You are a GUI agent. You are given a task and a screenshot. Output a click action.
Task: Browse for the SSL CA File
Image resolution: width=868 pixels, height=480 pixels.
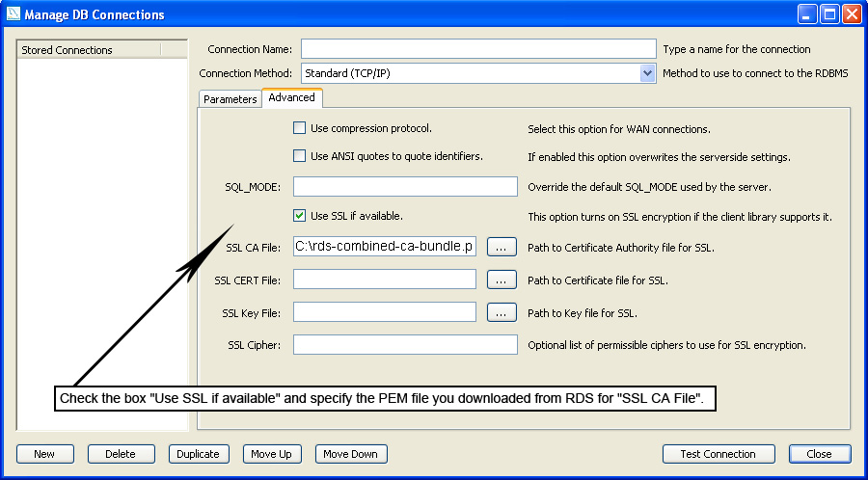(x=502, y=247)
